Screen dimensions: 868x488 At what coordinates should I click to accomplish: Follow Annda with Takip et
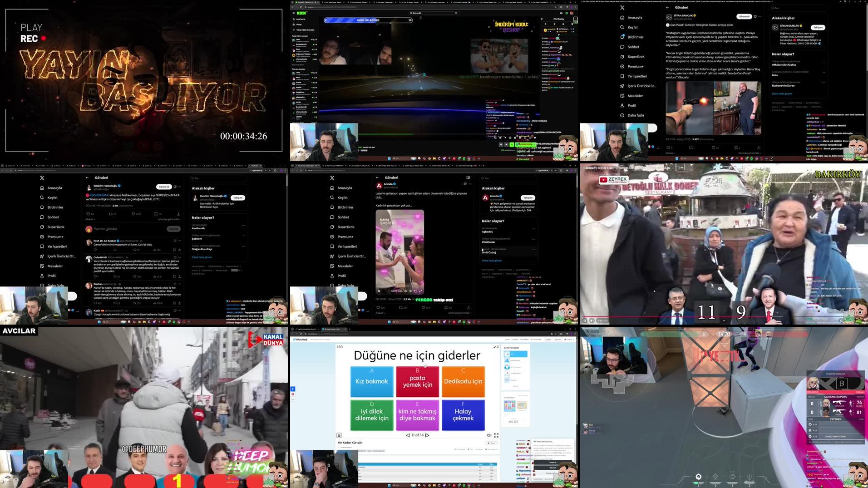[528, 198]
